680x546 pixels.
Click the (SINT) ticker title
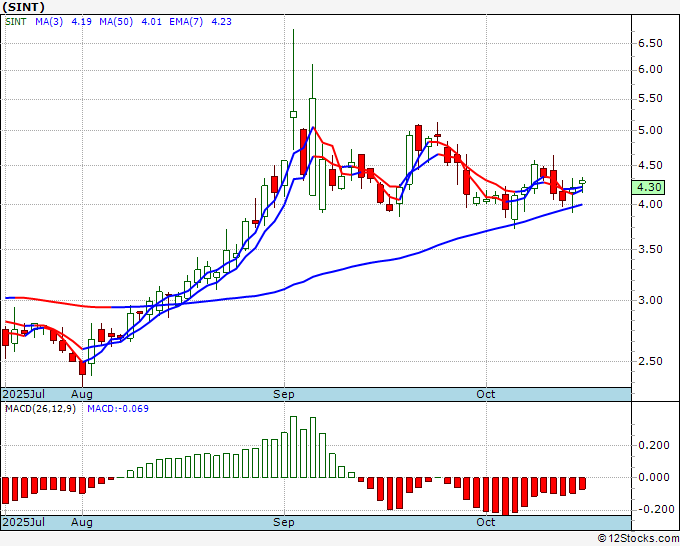[x=23, y=7]
